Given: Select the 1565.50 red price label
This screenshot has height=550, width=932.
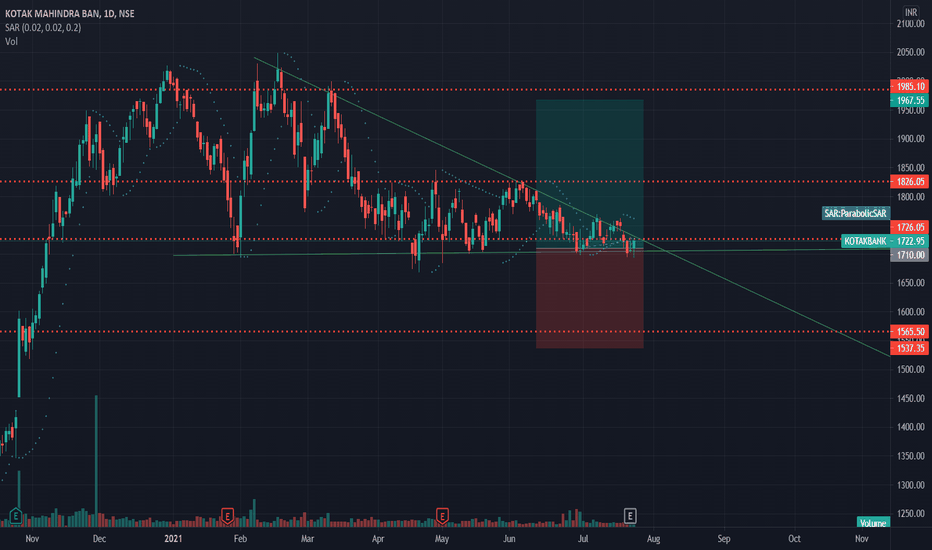Looking at the screenshot, I should point(909,332).
